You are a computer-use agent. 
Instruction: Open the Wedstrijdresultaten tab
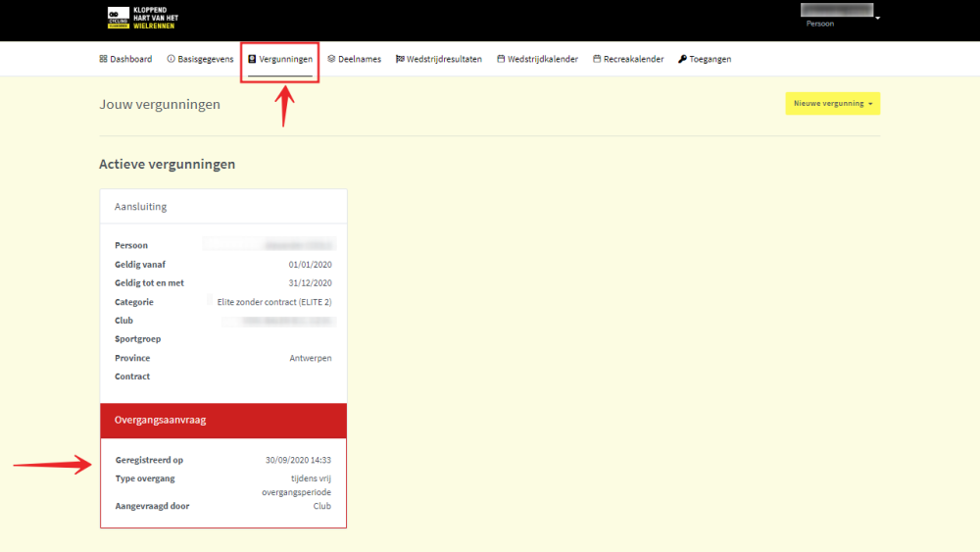[439, 59]
